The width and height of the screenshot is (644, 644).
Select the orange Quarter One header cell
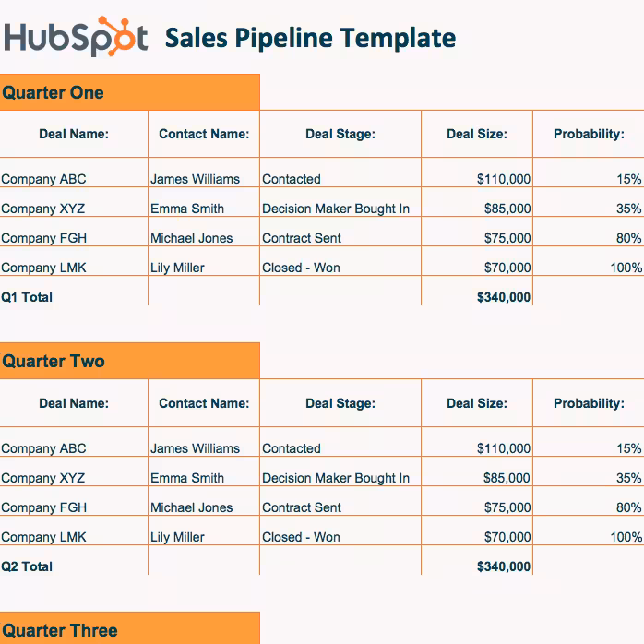pyautogui.click(x=129, y=92)
